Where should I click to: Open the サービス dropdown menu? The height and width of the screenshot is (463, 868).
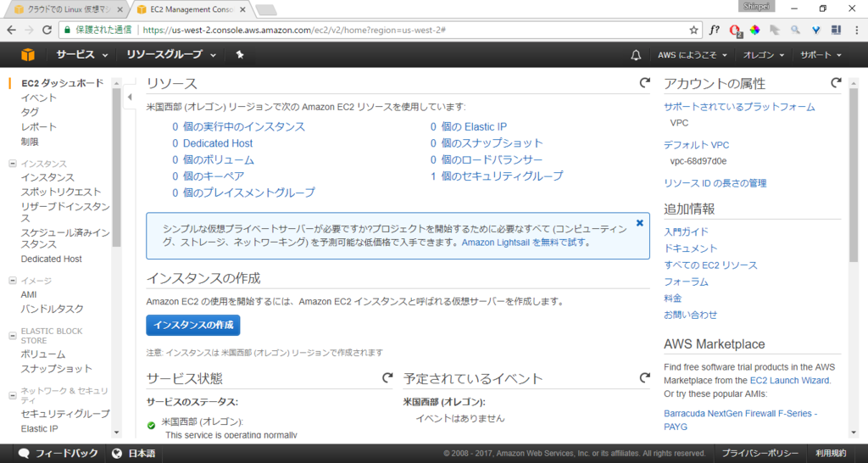click(81, 54)
